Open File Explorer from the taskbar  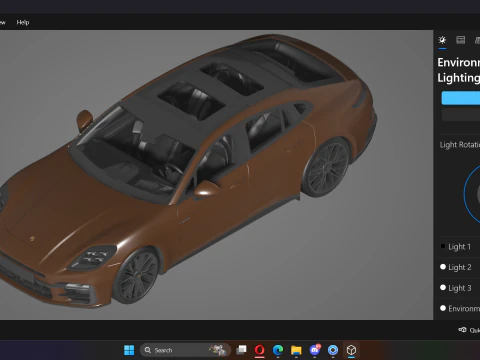[296, 350]
